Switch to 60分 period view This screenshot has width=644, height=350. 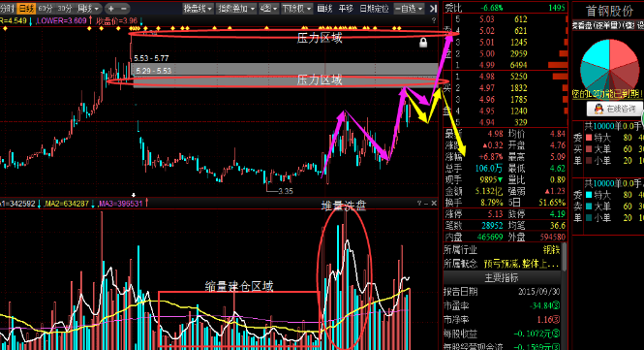46,8
